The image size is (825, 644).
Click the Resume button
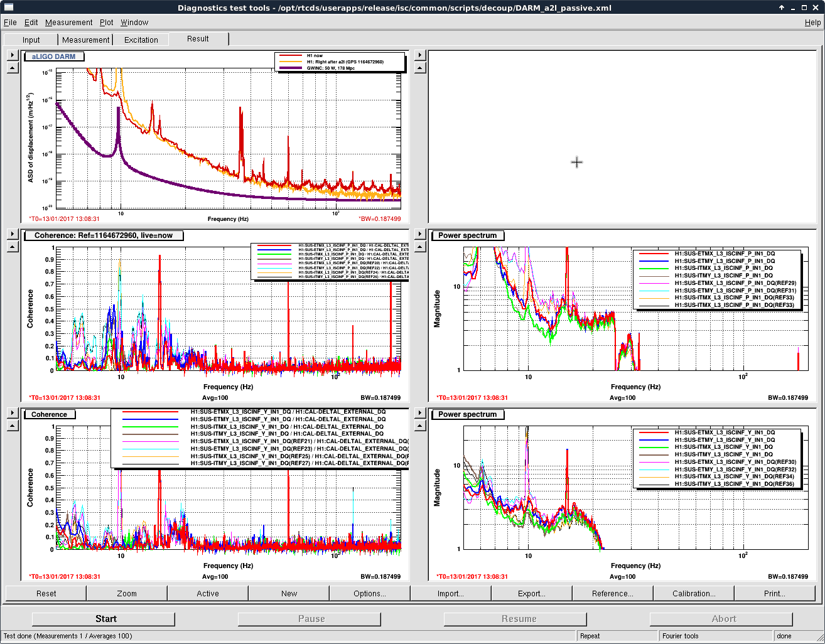[x=515, y=619]
